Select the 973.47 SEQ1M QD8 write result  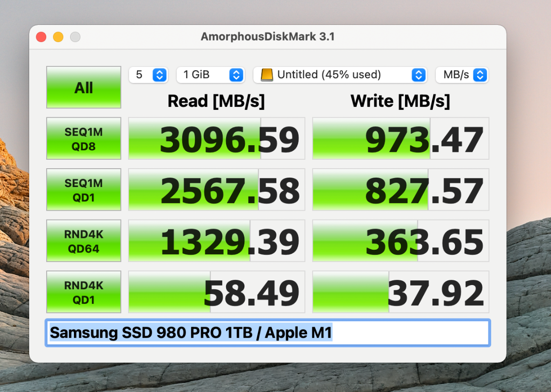[x=401, y=139]
